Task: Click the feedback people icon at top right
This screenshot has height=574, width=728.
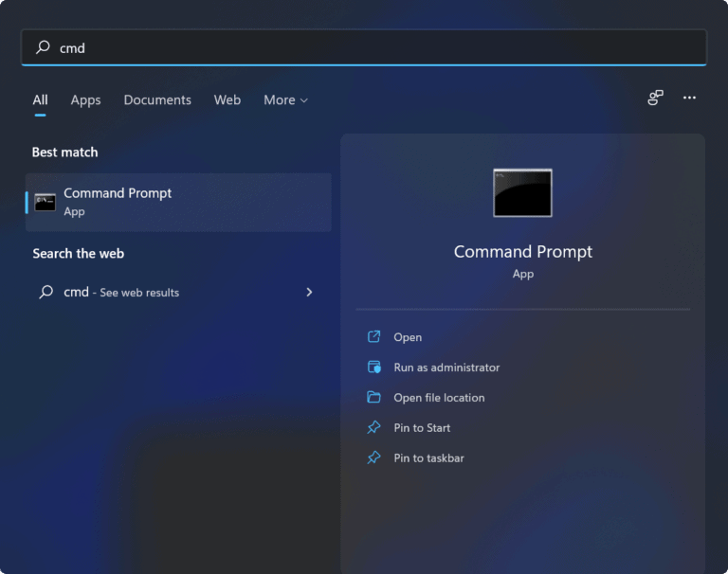Action: [655, 98]
